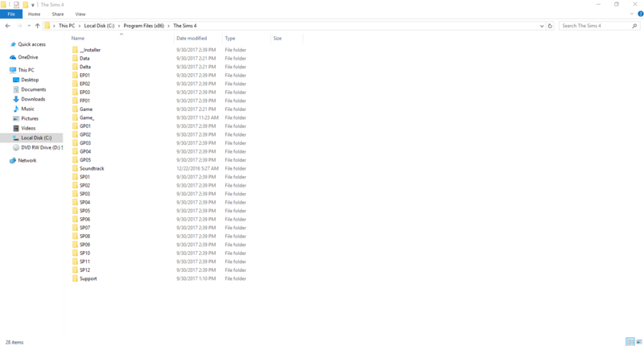This screenshot has height=346, width=644.
Task: Go up one folder level arrow
Action: [37, 26]
